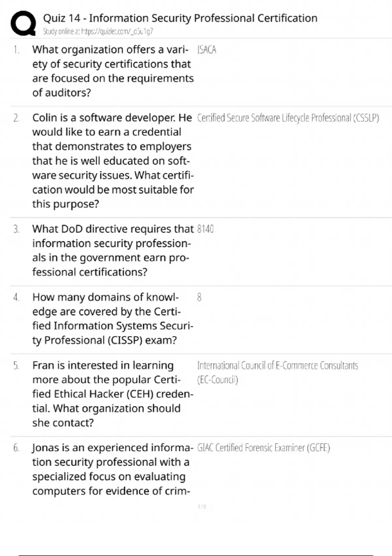The width and height of the screenshot is (392, 556).
Task: Select the GIAC Certified Forensic Examiner answer
Action: (263, 448)
